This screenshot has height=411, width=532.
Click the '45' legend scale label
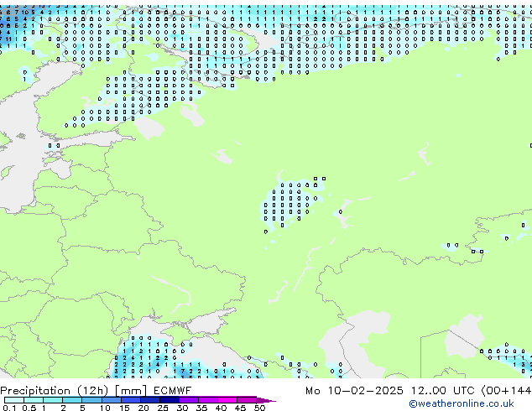pos(240,408)
